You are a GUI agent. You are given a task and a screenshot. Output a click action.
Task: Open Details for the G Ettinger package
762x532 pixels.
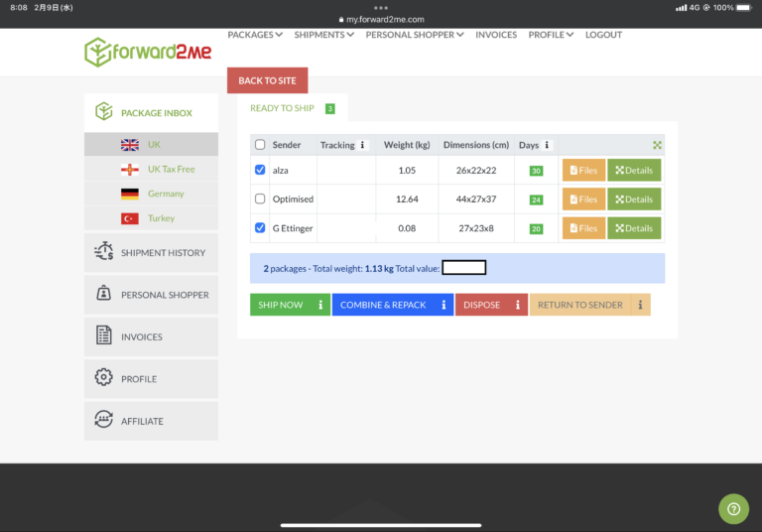(634, 228)
